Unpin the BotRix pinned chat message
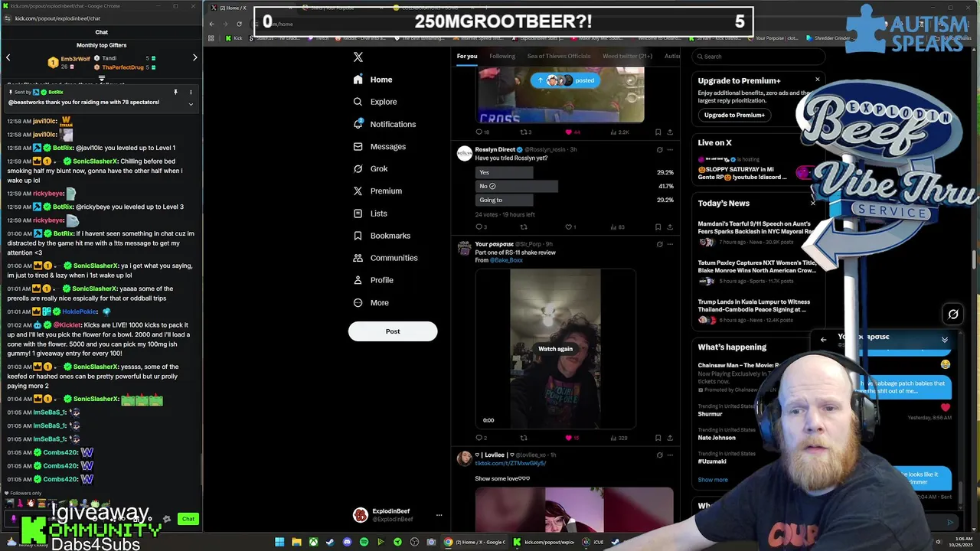 click(x=175, y=93)
